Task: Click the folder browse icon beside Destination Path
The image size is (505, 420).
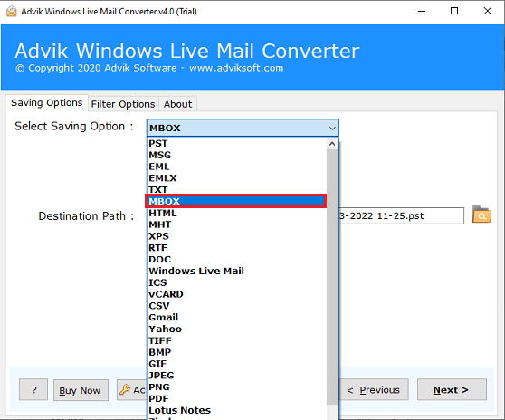Action: 481,215
